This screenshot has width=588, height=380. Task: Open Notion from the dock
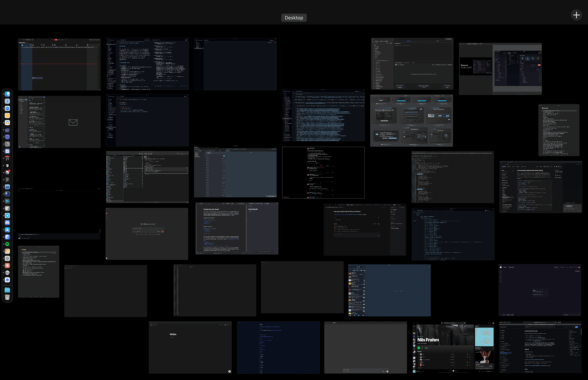[7, 144]
